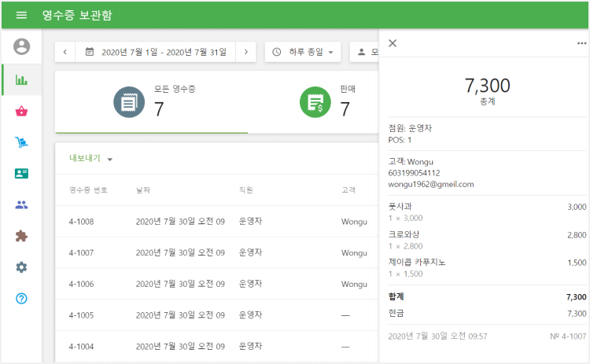This screenshot has width=590, height=364.
Task: Open the customers people sidebar icon
Action: (21, 205)
